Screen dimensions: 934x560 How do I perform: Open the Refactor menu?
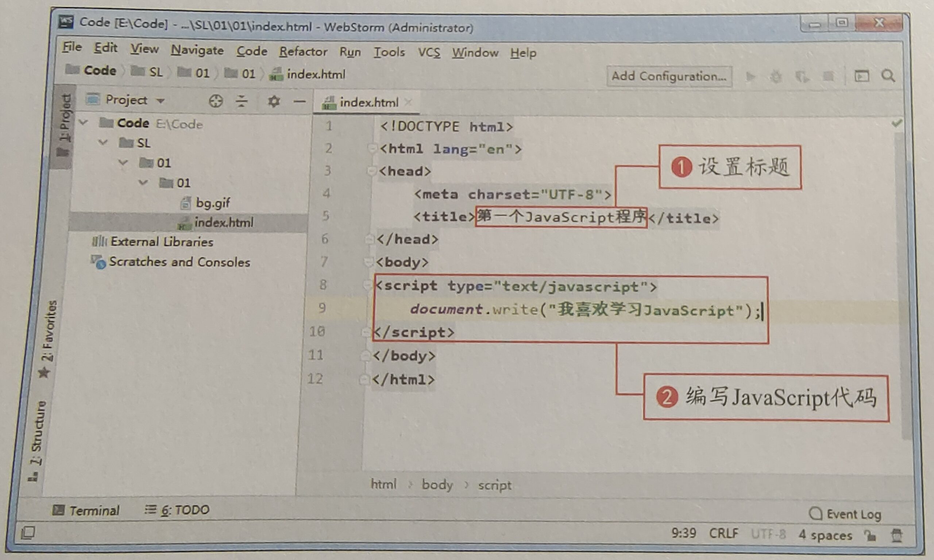coord(303,51)
